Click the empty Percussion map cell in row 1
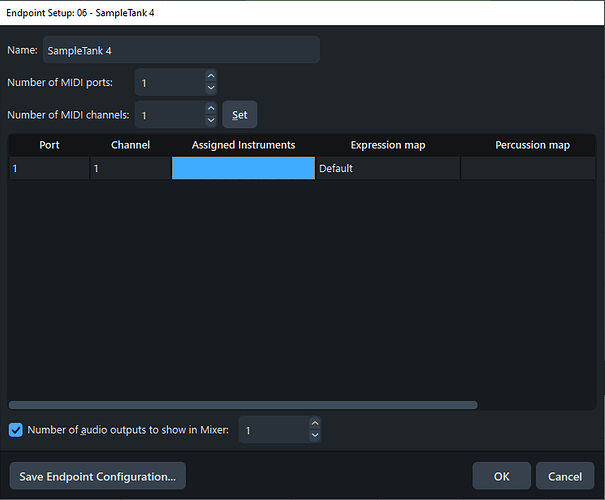Screen dimensions: 605x500 [528, 168]
